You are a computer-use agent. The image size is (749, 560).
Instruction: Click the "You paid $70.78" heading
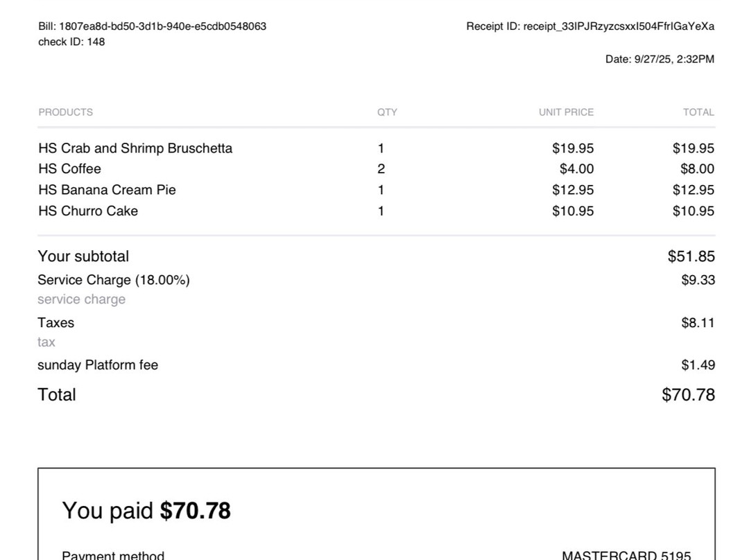click(x=146, y=511)
